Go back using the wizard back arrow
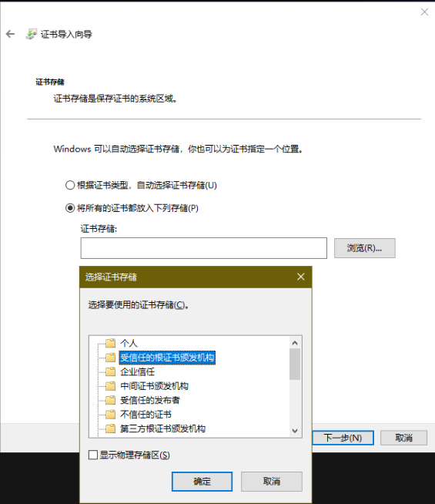This screenshot has height=504, width=435. (x=10, y=34)
